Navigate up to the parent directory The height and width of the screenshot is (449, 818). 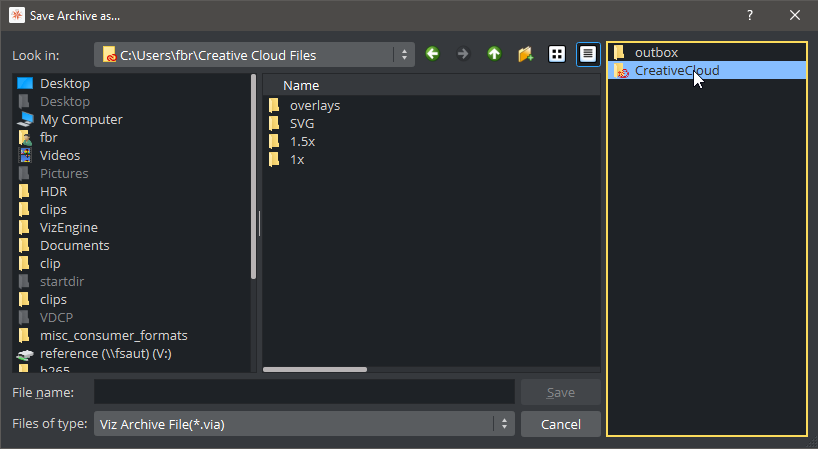(x=494, y=54)
